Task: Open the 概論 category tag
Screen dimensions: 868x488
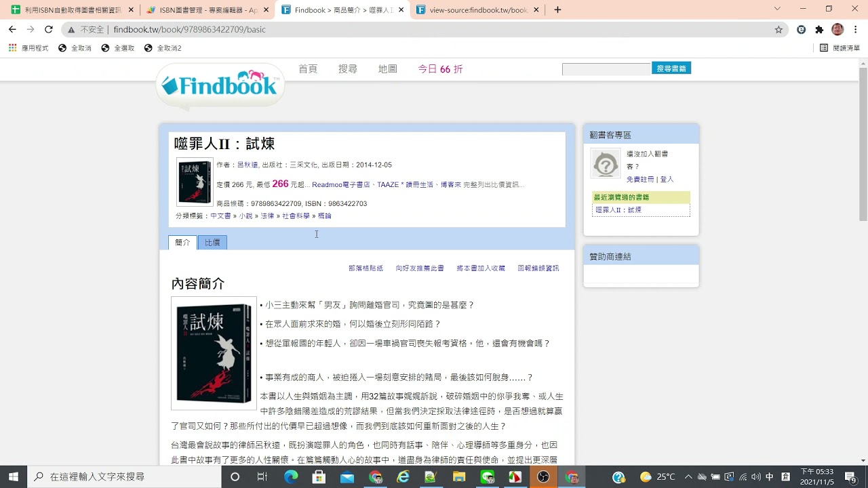Action: [325, 216]
